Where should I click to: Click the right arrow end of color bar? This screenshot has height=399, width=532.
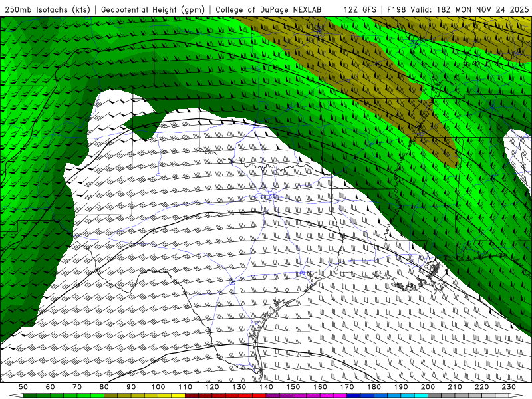click(516, 396)
